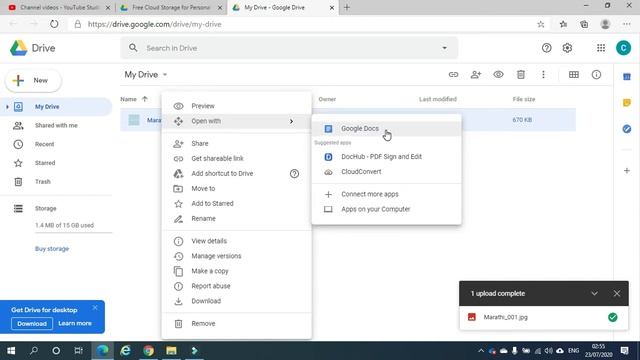Dismiss the Get Drive for desktop banner

point(95,307)
